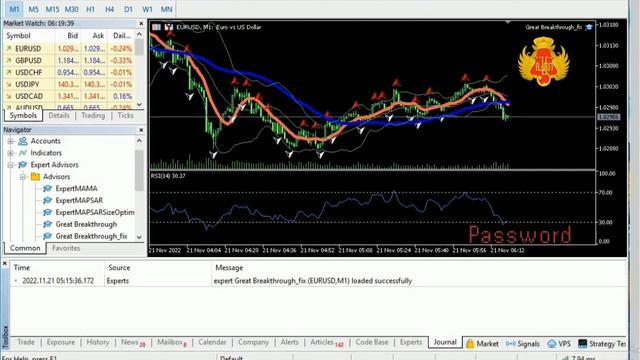Switch chart to H4 timeframe
The width and height of the screenshot is (640, 360).
tap(109, 9)
